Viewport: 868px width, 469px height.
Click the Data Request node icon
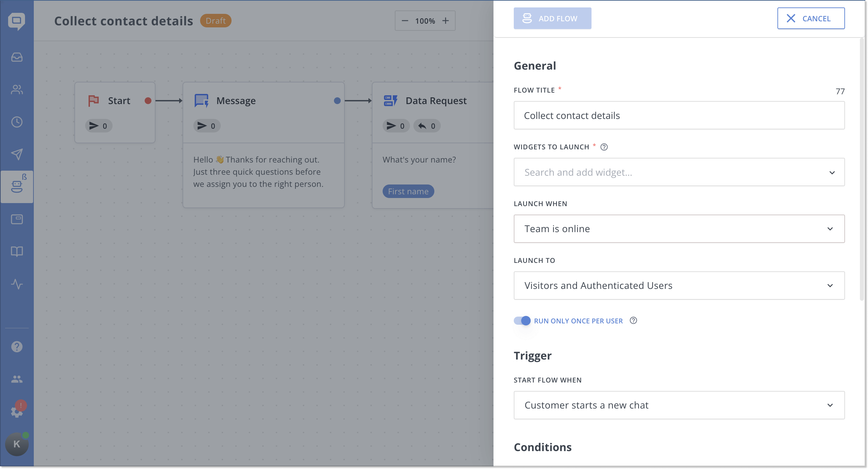click(390, 100)
